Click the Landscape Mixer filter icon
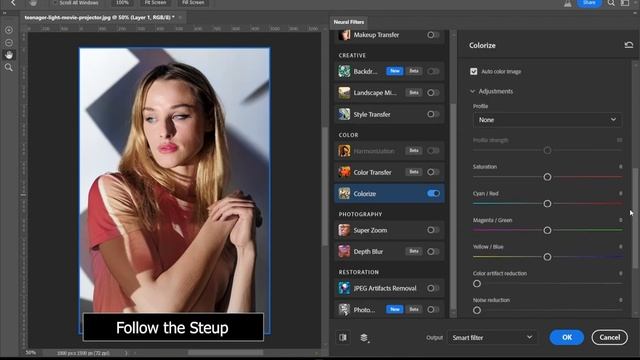 pyautogui.click(x=344, y=93)
